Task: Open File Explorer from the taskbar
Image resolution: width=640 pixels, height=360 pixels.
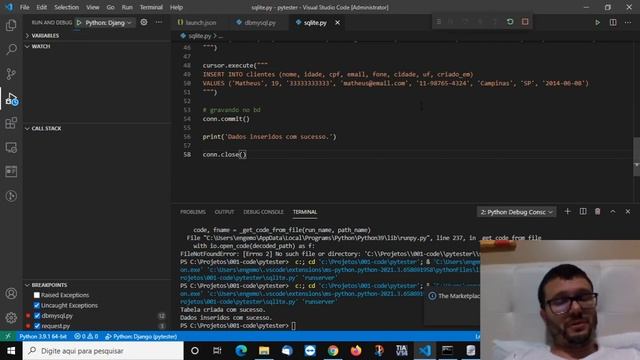Action: point(264,350)
